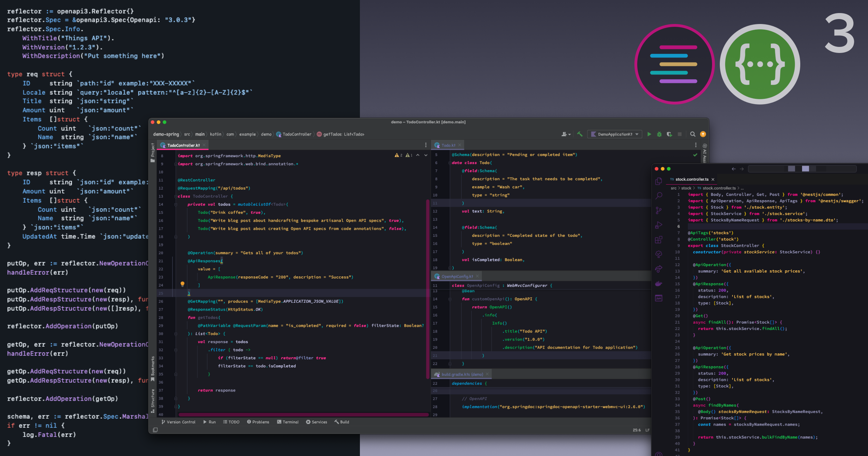Open Run and Debug icon in VS Code
This screenshot has height=456, width=868.
click(x=658, y=225)
